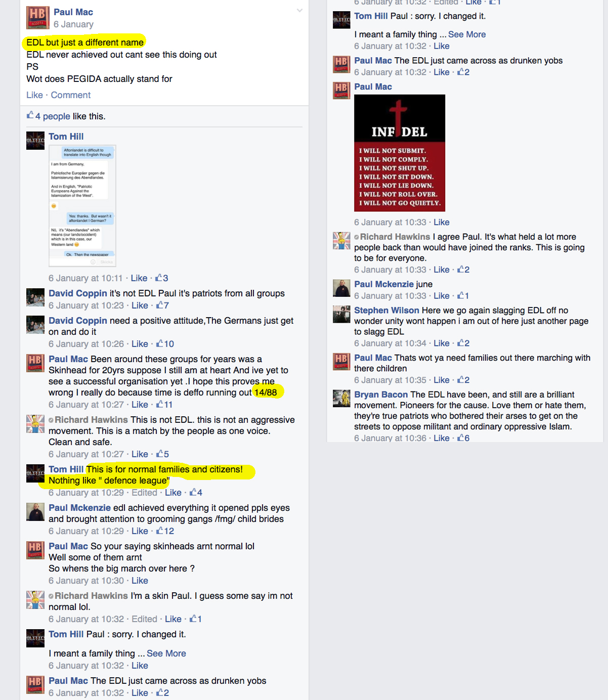Like Stephen Wilson's comment
This screenshot has width=608, height=700.
pyautogui.click(x=442, y=343)
